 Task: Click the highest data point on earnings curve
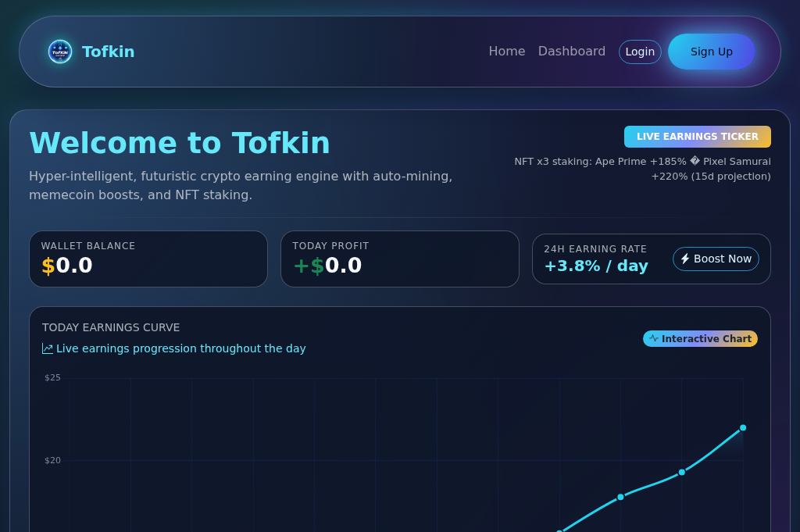pos(743,427)
